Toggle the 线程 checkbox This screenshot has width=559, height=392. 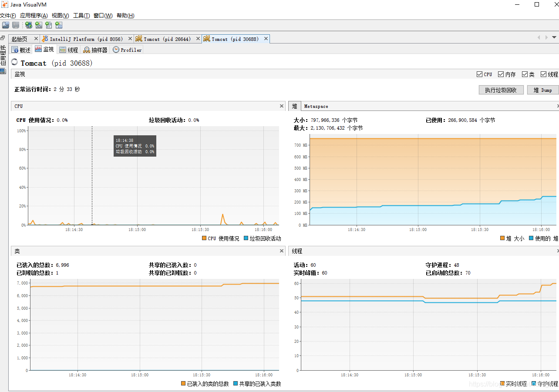pyautogui.click(x=543, y=74)
